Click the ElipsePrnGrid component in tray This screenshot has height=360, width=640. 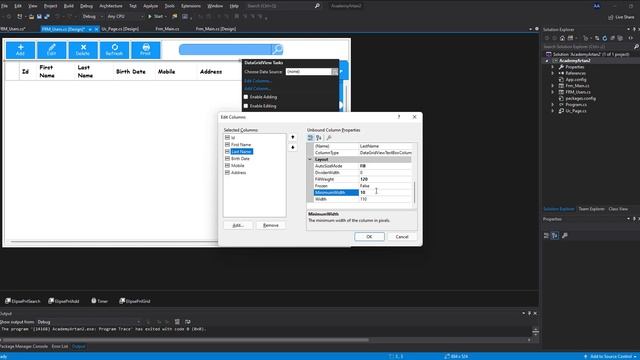[x=135, y=301]
